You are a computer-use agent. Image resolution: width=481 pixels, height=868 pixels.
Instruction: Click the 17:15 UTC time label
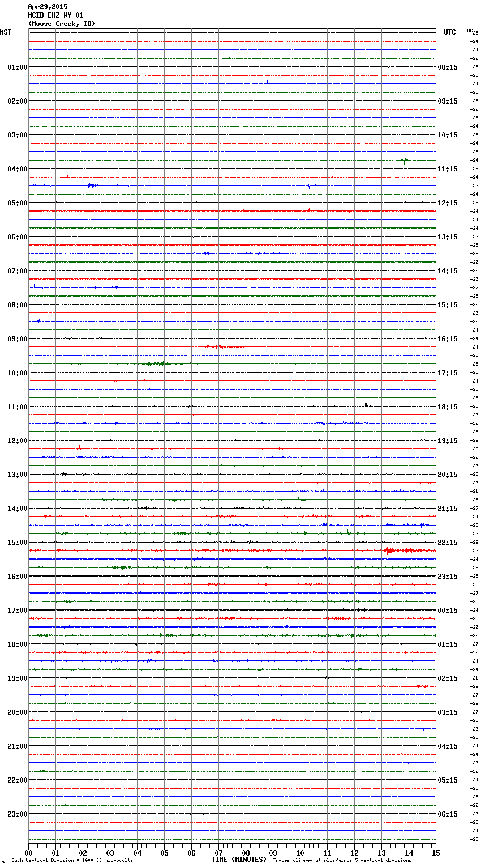tap(448, 373)
